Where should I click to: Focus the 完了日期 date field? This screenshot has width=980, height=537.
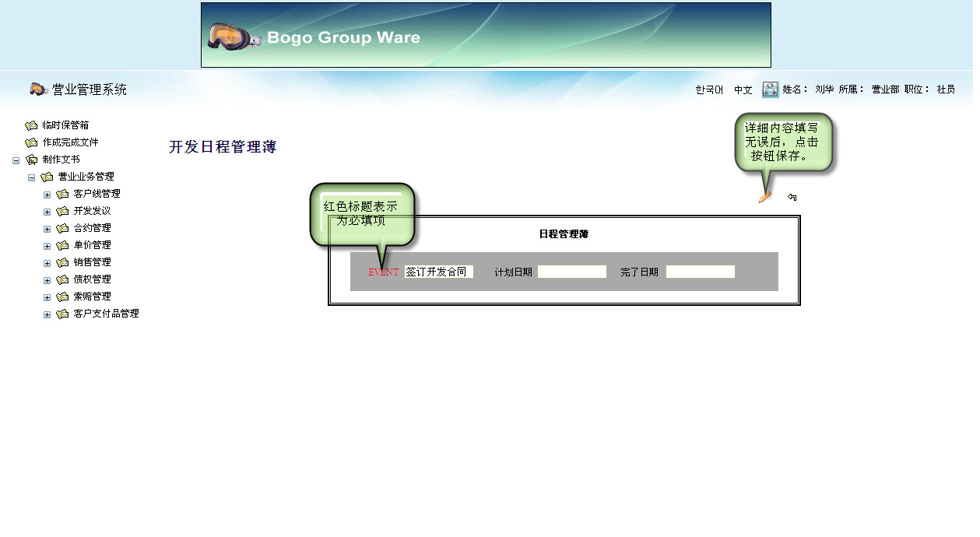point(700,272)
